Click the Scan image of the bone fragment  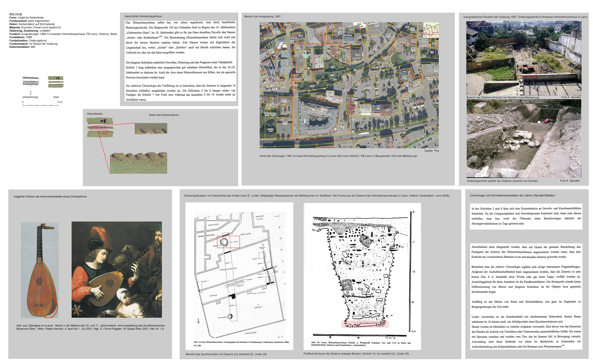[x=56, y=82]
